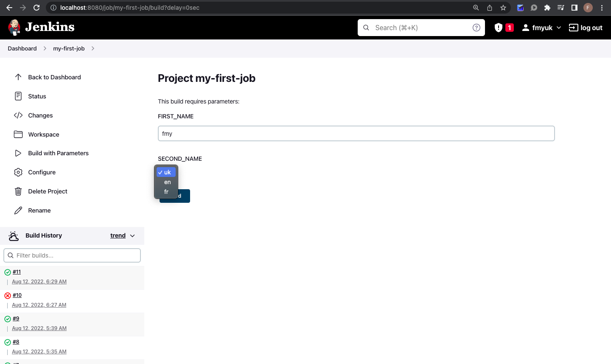
Task: Open the browser zoom magnifier icon
Action: coord(476,8)
